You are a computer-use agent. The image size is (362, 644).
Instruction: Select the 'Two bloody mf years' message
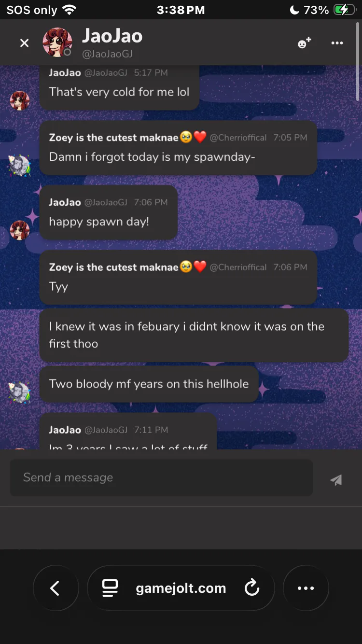pyautogui.click(x=149, y=384)
